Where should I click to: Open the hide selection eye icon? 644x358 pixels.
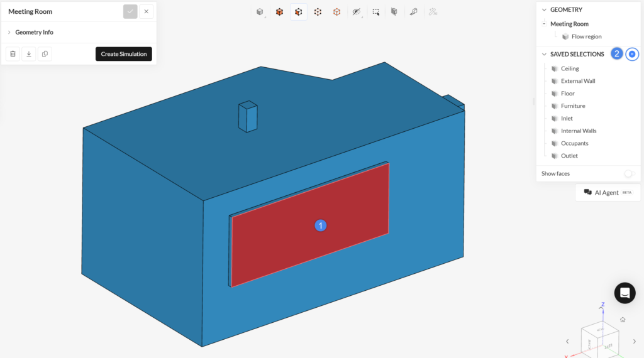pos(357,12)
